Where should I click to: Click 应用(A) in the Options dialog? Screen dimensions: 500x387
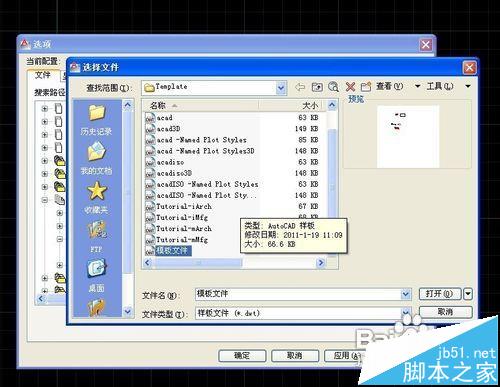pos(345,356)
